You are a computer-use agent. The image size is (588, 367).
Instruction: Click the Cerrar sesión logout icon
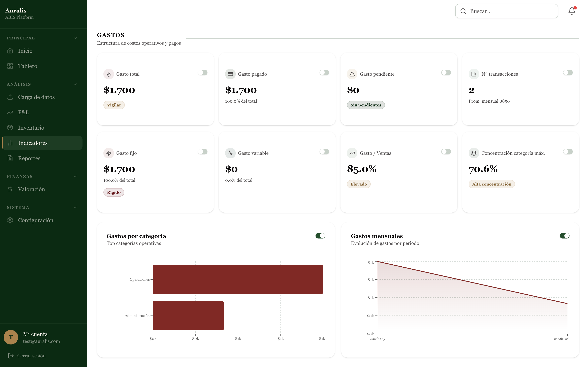11,356
